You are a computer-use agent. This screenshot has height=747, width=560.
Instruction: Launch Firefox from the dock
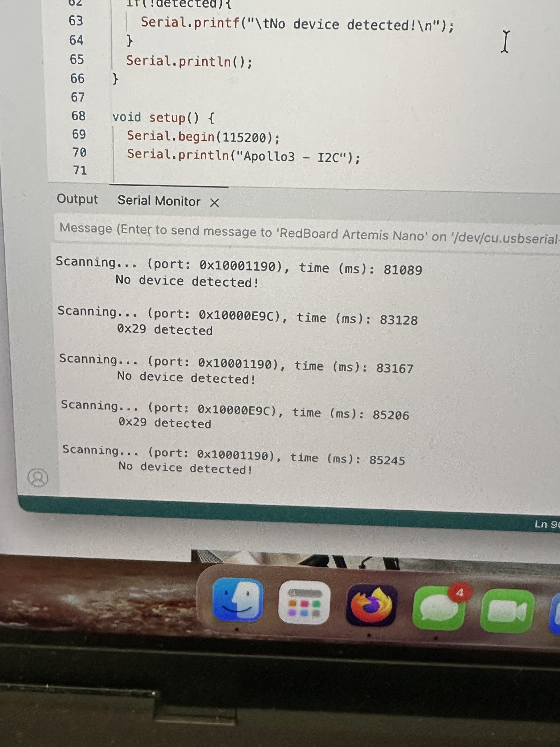(x=371, y=605)
